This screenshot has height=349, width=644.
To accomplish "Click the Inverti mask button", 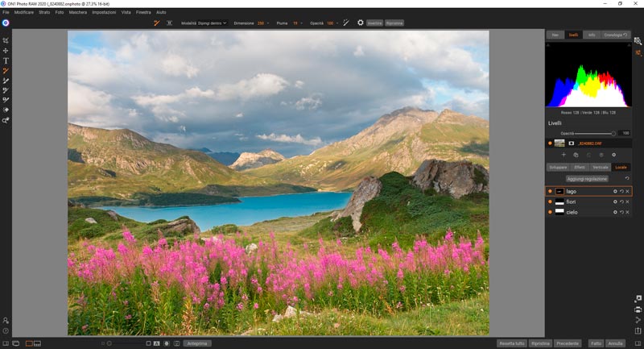I will tap(374, 23).
